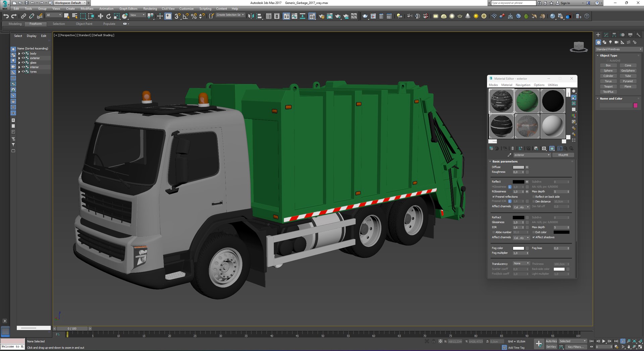Activate Percent Snap toggle icon
The height and width of the screenshot is (351, 644).
194,16
